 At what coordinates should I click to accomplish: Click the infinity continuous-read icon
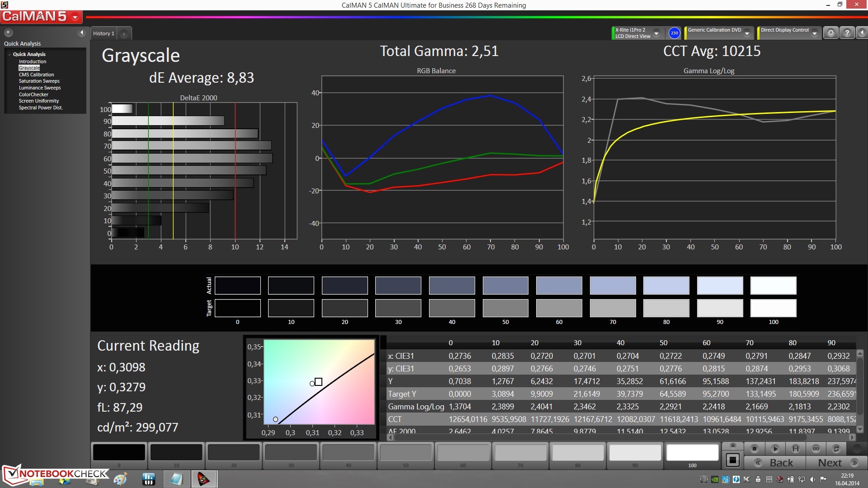click(x=816, y=449)
